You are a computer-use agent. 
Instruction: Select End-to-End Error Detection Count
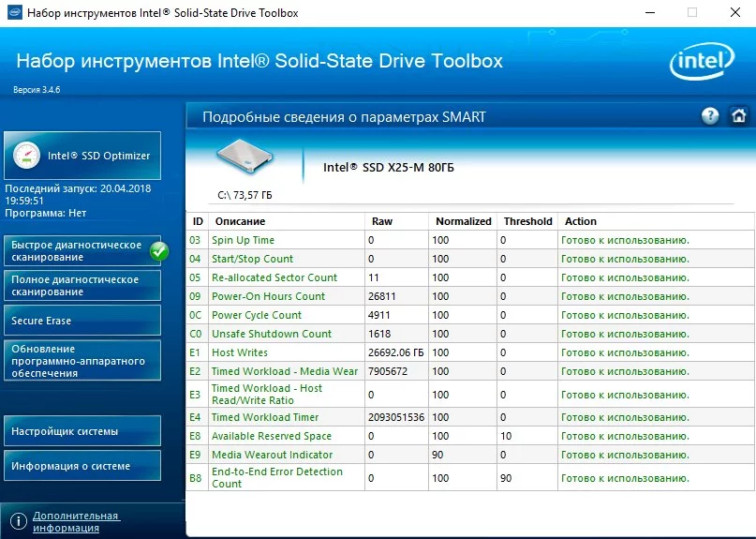277,478
